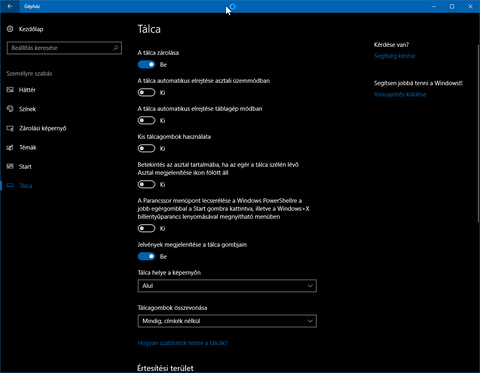Click the Háttér picture icon
This screenshot has width=480, height=373.
pos(10,90)
